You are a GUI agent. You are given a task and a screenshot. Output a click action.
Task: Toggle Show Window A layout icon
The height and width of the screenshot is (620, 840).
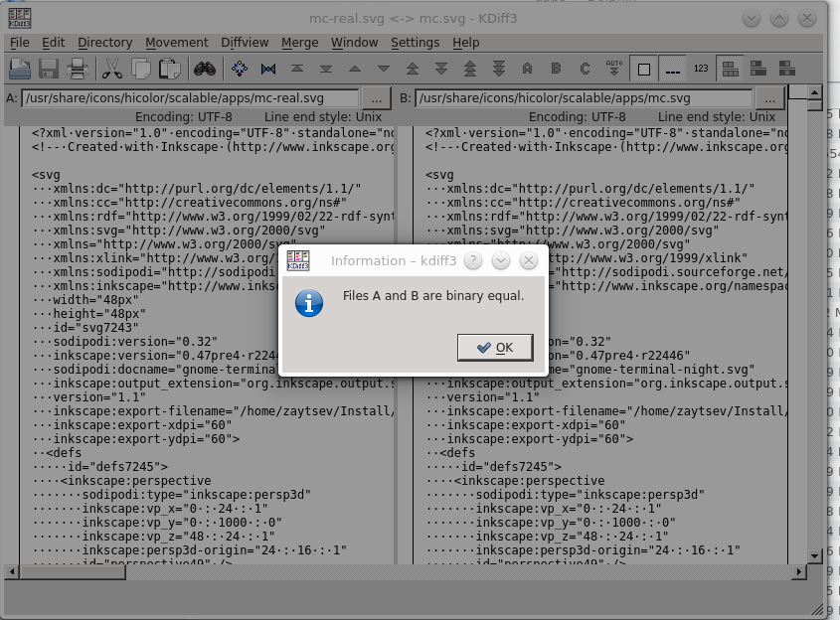tap(731, 69)
